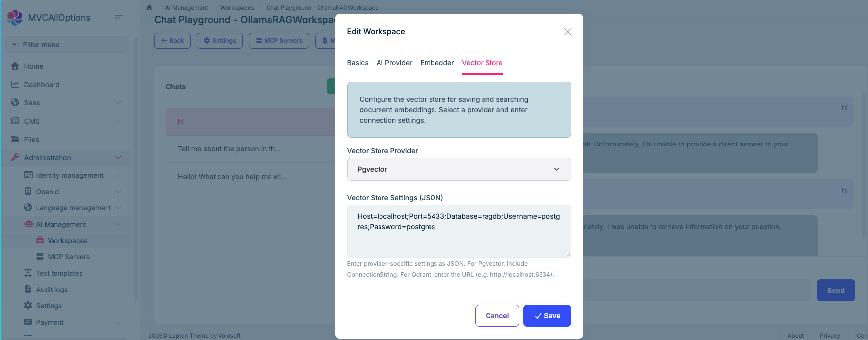Switch to the Embedder tab
Viewport: 868px width, 340px height.
click(x=437, y=63)
